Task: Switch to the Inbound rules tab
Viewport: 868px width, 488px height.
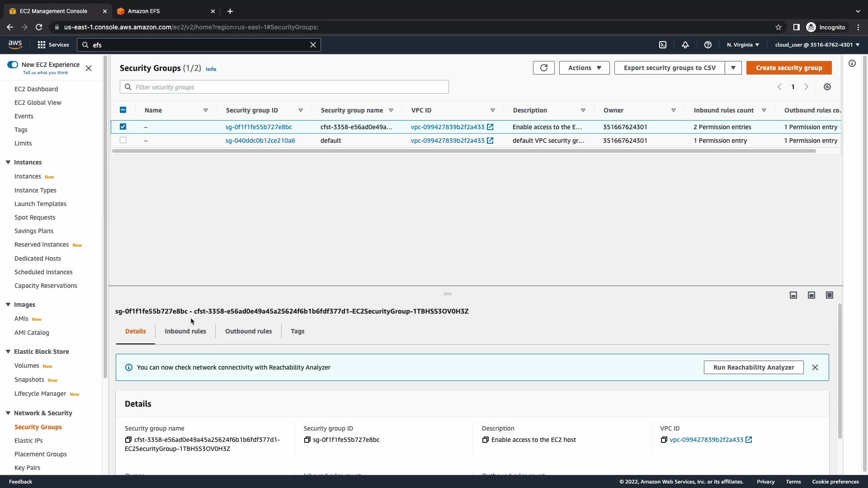Action: pyautogui.click(x=185, y=331)
